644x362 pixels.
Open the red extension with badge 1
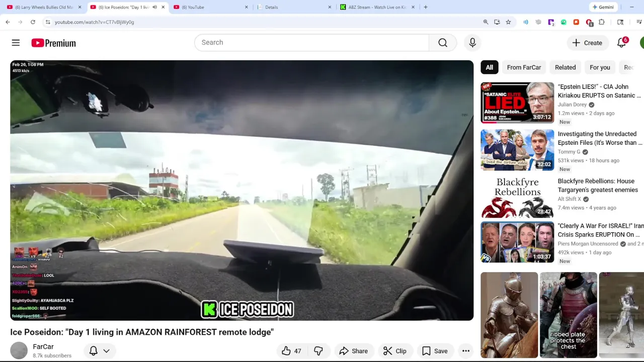tap(589, 22)
